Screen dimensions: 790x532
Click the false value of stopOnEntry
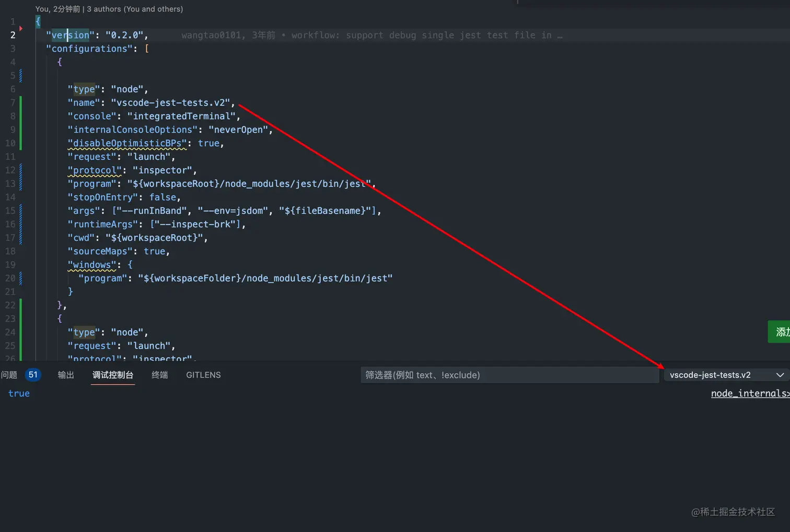click(162, 197)
